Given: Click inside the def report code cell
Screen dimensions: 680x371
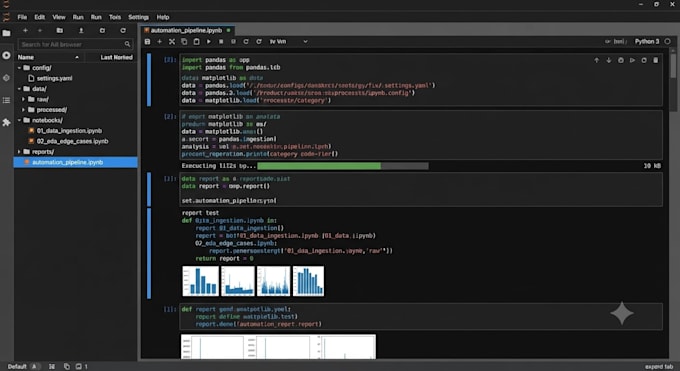Looking at the screenshot, I should (x=421, y=317).
